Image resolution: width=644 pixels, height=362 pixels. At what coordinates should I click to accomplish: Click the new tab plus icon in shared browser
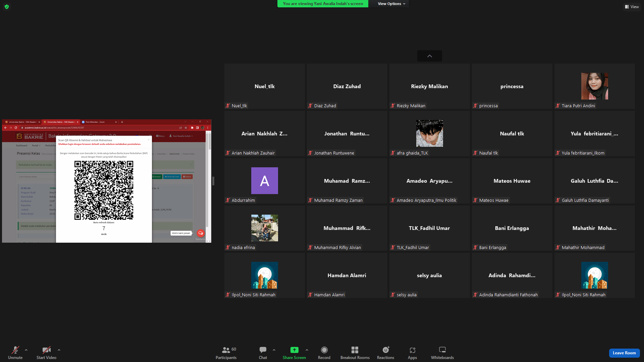point(122,122)
